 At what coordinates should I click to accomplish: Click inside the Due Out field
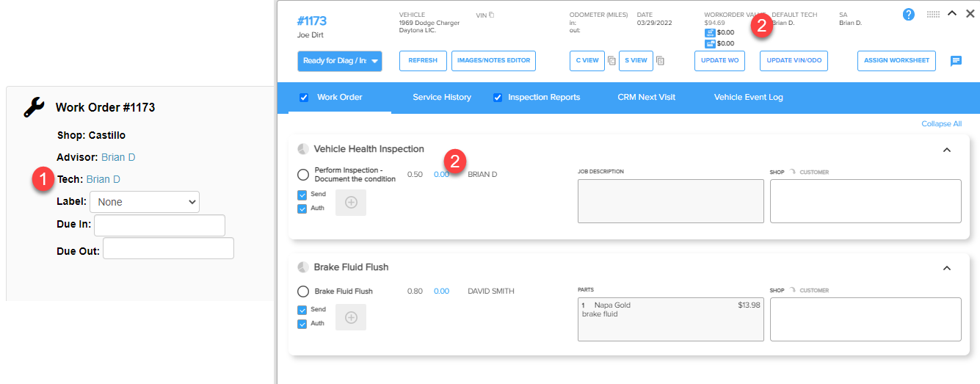168,248
